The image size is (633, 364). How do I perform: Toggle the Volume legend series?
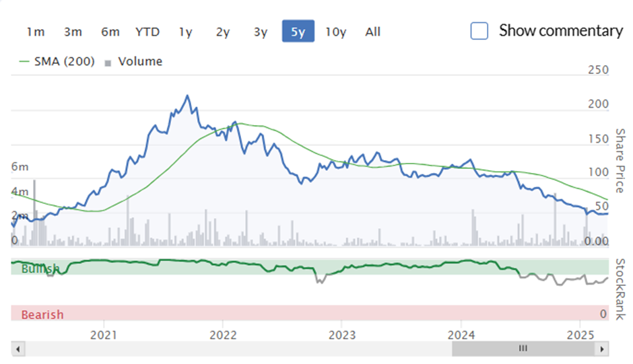tap(133, 61)
